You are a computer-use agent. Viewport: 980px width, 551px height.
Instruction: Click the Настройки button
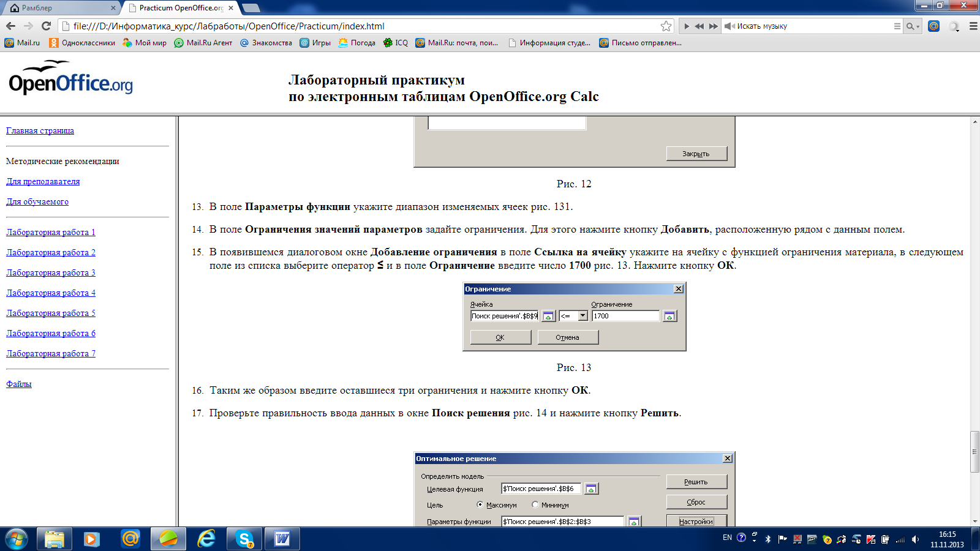click(696, 522)
